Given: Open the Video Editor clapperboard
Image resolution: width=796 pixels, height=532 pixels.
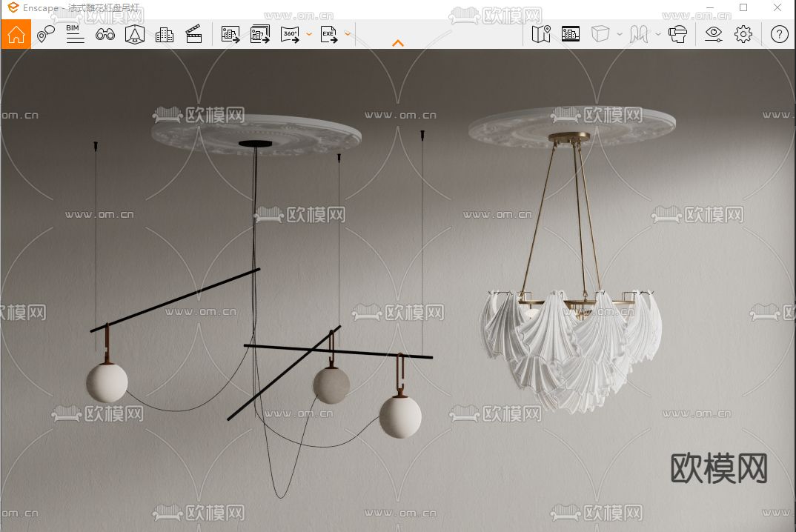Looking at the screenshot, I should pos(194,34).
